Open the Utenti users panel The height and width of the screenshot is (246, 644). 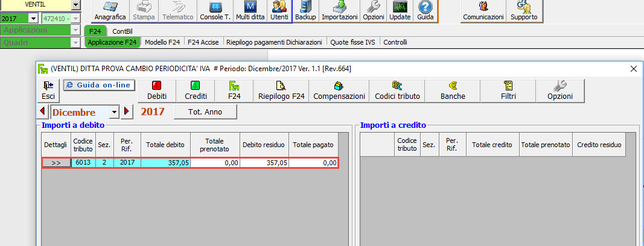coord(279,11)
